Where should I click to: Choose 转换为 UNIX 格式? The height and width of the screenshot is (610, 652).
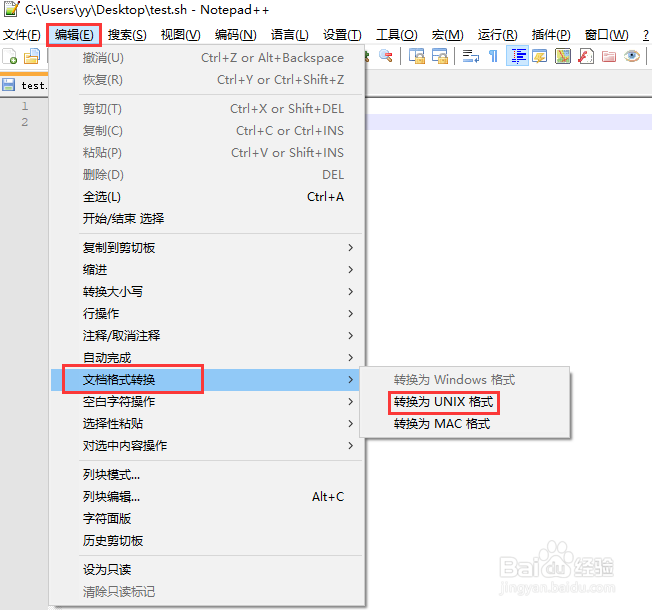(464, 402)
